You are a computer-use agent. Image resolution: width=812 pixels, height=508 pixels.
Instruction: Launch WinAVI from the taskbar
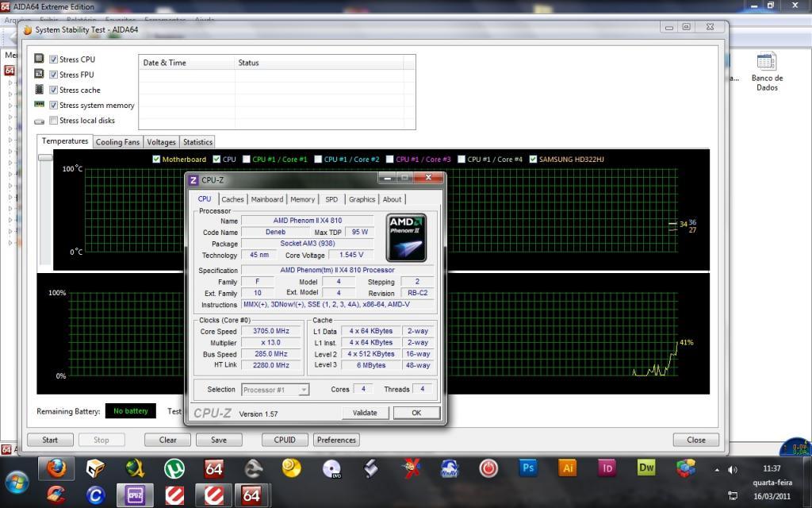[x=449, y=468]
